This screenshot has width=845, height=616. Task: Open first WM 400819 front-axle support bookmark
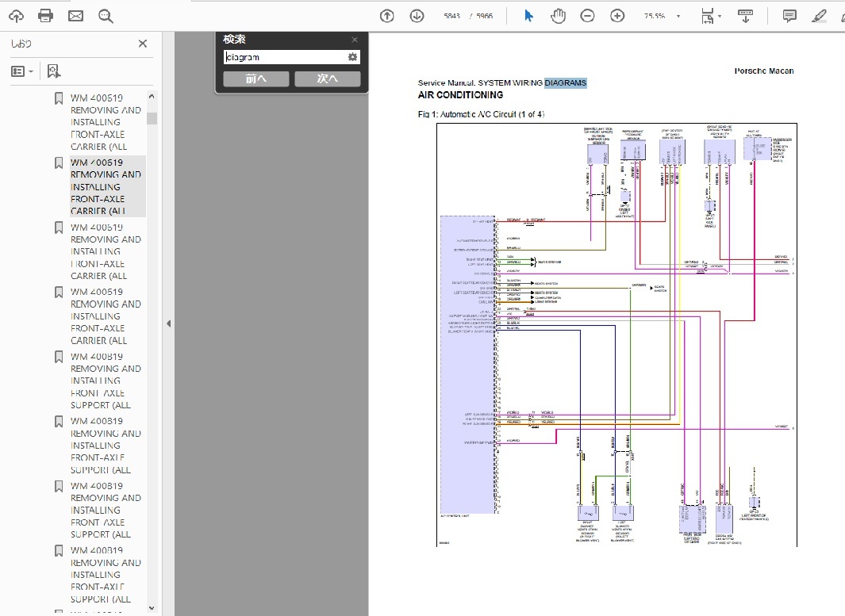(106, 381)
